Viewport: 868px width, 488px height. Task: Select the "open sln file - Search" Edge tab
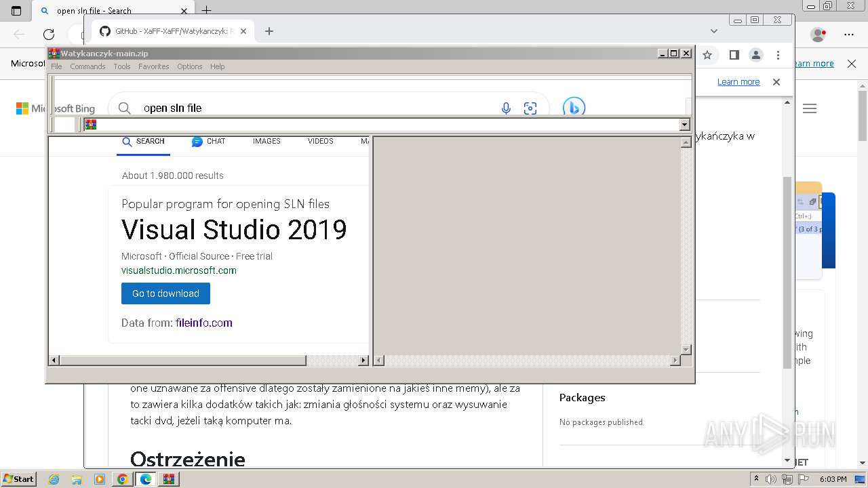click(x=112, y=11)
